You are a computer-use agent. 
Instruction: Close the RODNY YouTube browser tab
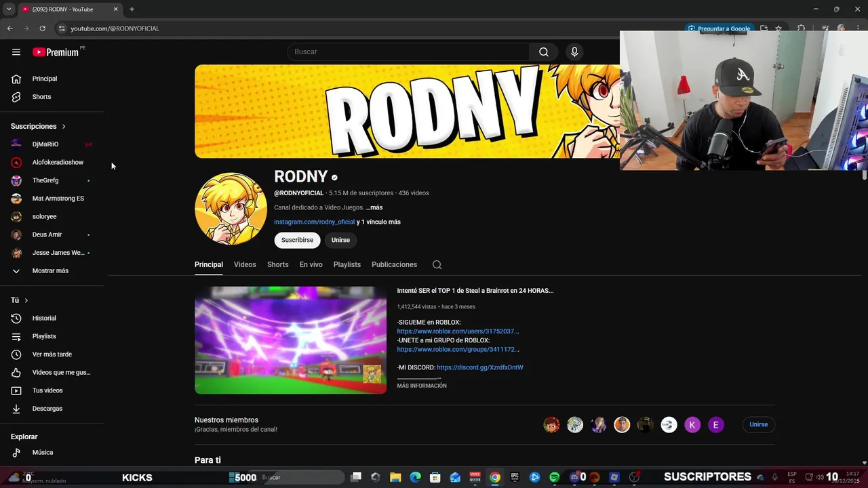coord(115,9)
